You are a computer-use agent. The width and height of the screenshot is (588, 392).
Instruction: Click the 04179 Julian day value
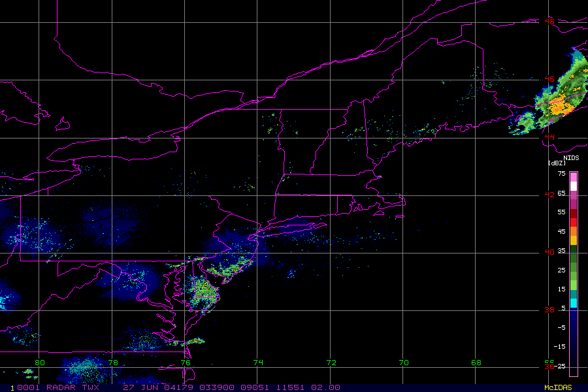[x=178, y=387]
